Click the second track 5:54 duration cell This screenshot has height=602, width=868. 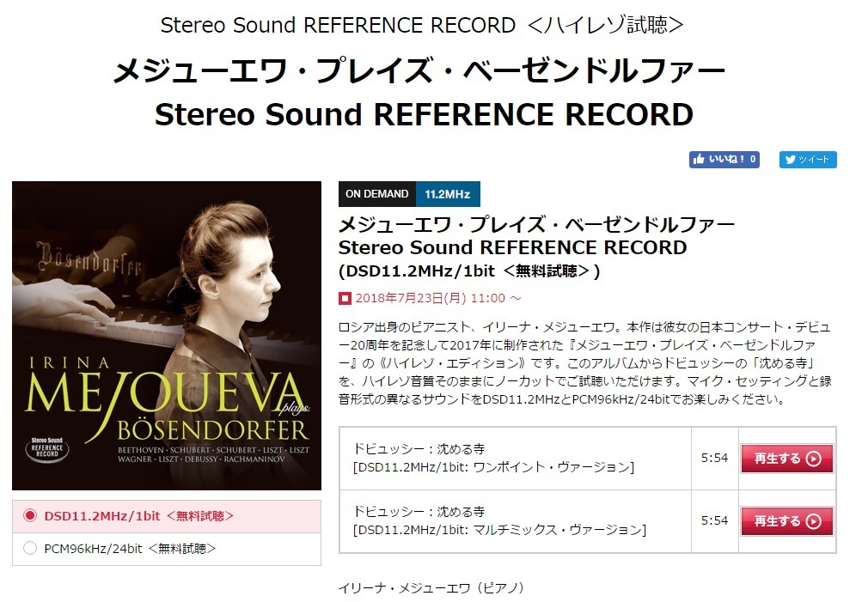715,520
